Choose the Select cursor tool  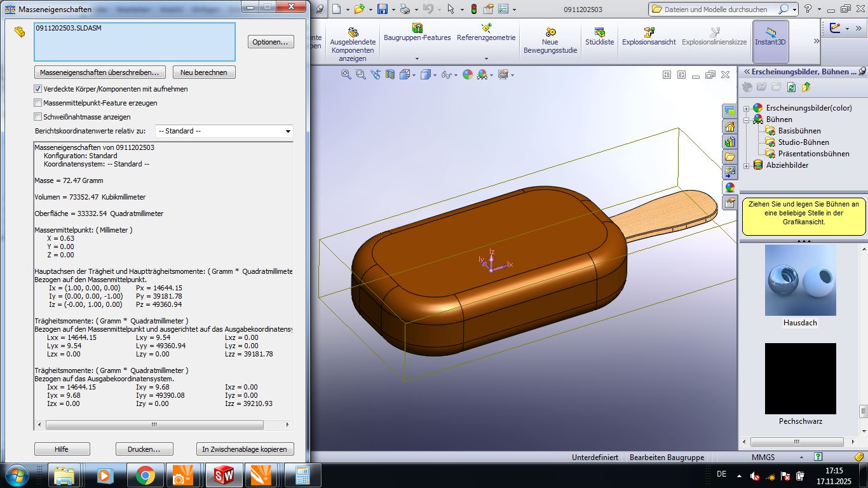(451, 9)
